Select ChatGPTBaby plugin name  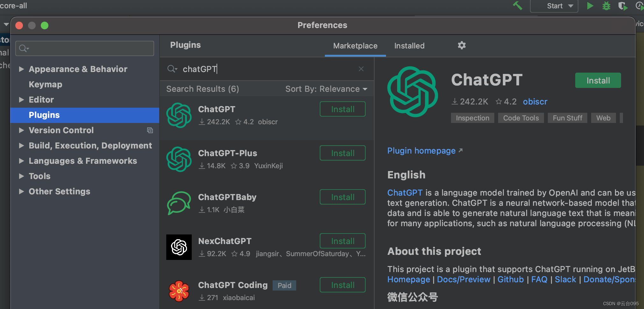(x=227, y=197)
